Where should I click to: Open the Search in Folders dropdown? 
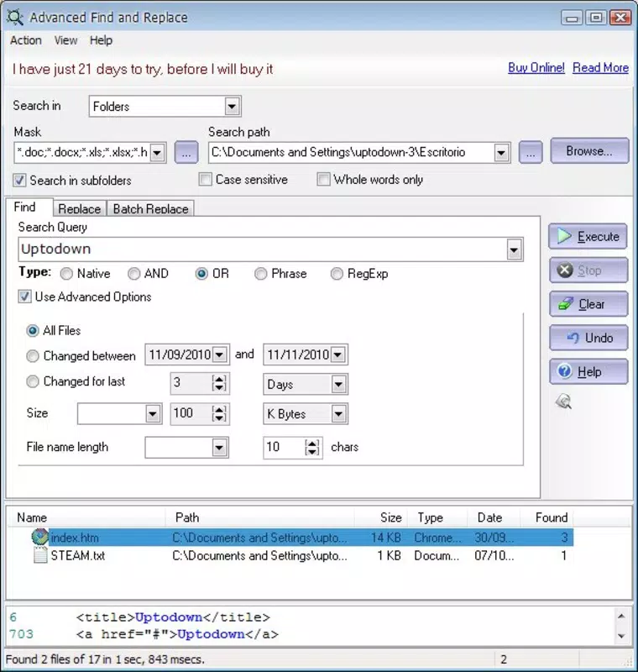pos(232,107)
